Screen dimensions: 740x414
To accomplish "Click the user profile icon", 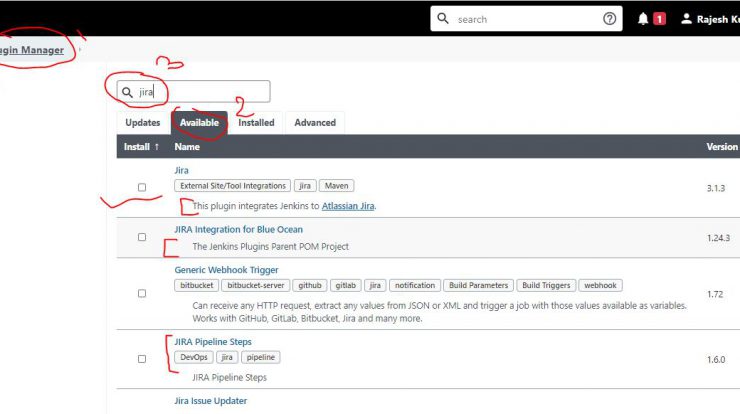I will click(686, 19).
